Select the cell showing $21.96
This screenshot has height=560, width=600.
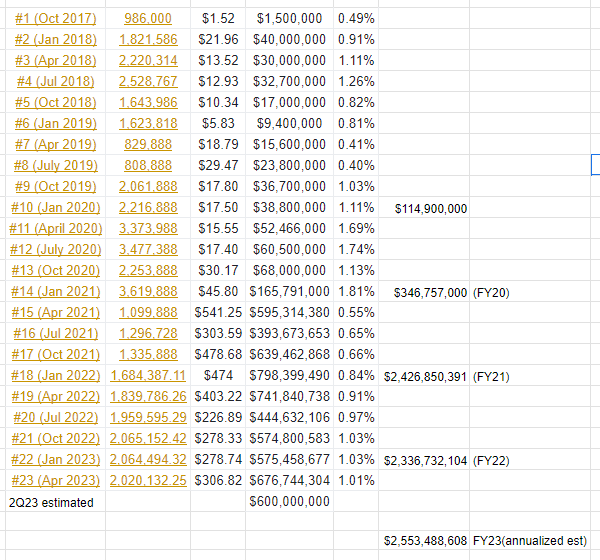pyautogui.click(x=218, y=39)
